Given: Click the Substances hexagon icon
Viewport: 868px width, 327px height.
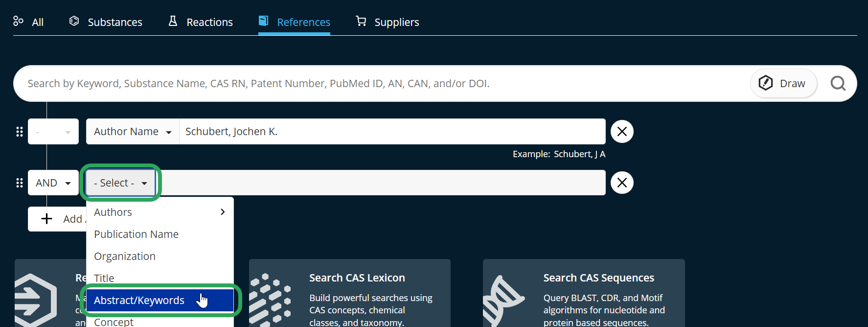Looking at the screenshot, I should pyautogui.click(x=74, y=21).
